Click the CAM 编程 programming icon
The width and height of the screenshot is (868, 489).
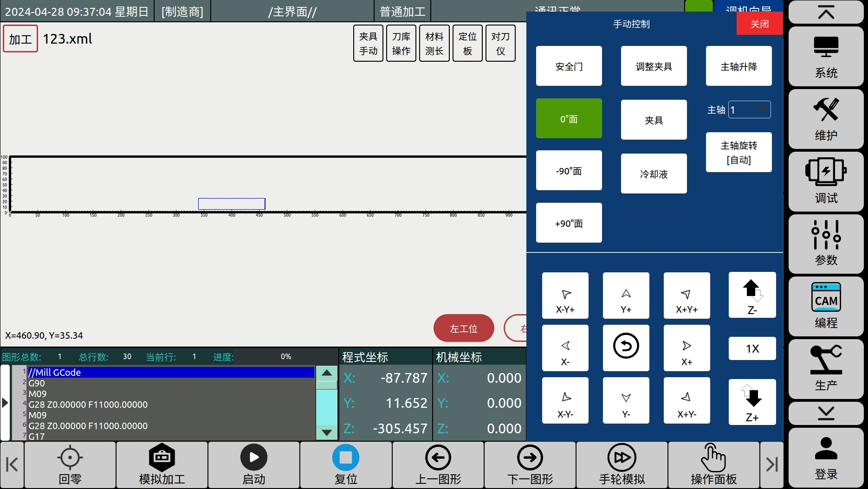(826, 306)
